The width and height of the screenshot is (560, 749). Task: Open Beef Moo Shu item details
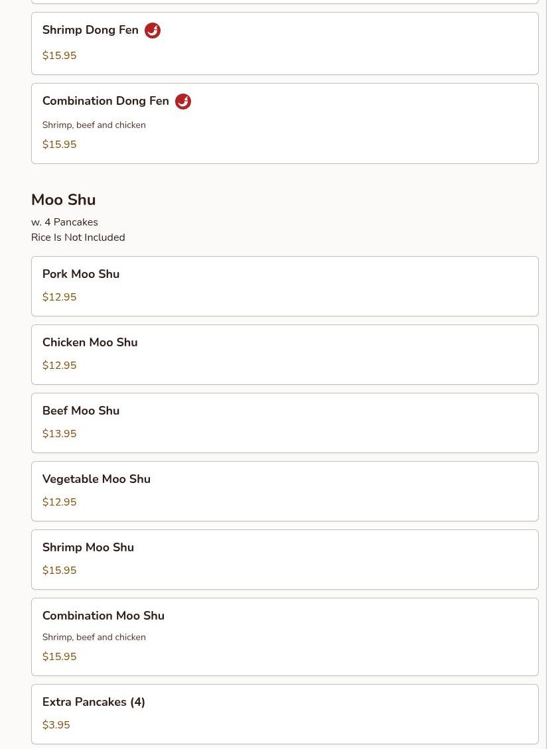tap(285, 423)
